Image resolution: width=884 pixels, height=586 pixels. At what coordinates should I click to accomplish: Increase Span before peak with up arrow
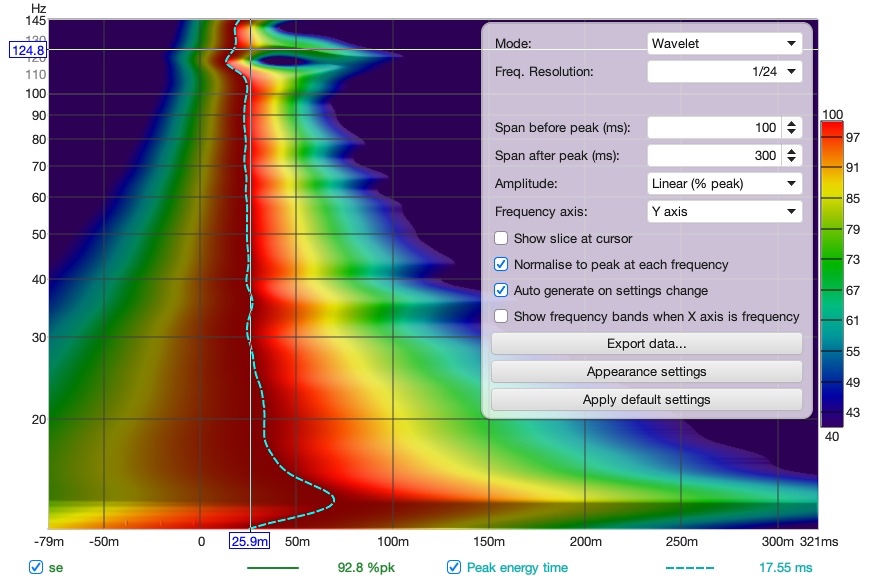tap(792, 123)
